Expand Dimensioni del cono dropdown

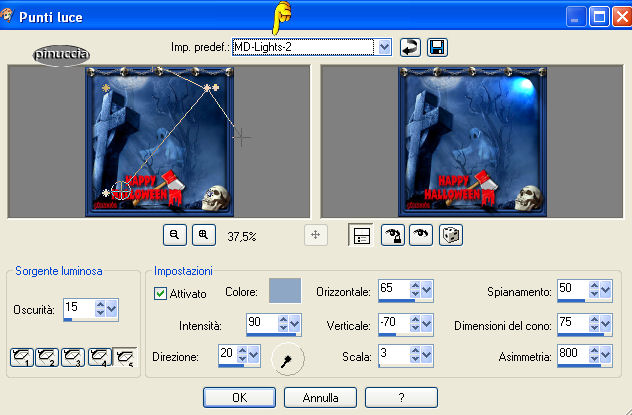click(606, 324)
